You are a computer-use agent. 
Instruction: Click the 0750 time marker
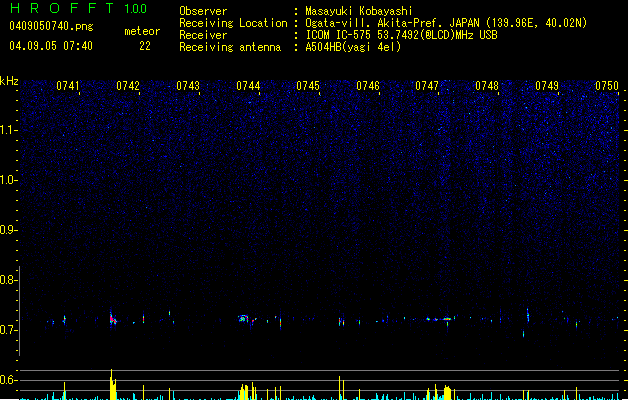point(607,86)
